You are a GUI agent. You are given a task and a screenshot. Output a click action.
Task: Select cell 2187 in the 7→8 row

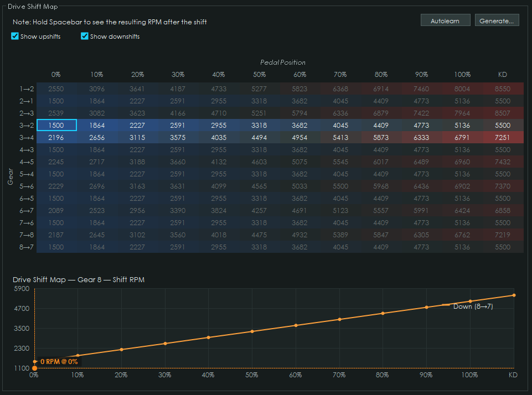point(56,235)
